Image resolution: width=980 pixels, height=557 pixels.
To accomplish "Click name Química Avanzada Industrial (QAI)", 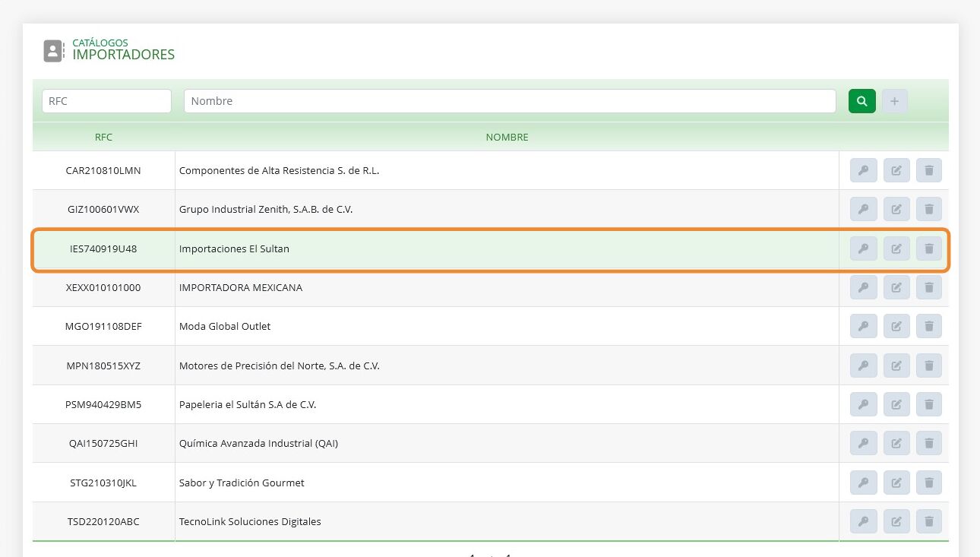I will pos(258,443).
